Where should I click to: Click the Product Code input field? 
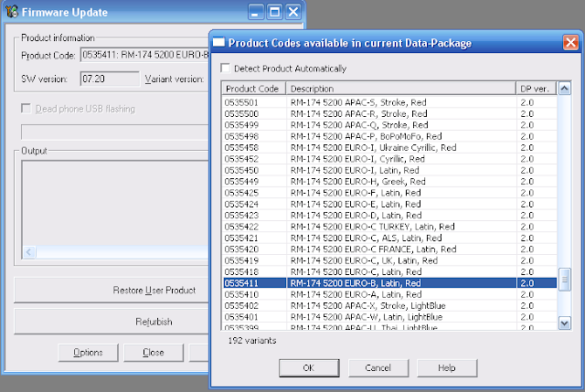(x=144, y=55)
